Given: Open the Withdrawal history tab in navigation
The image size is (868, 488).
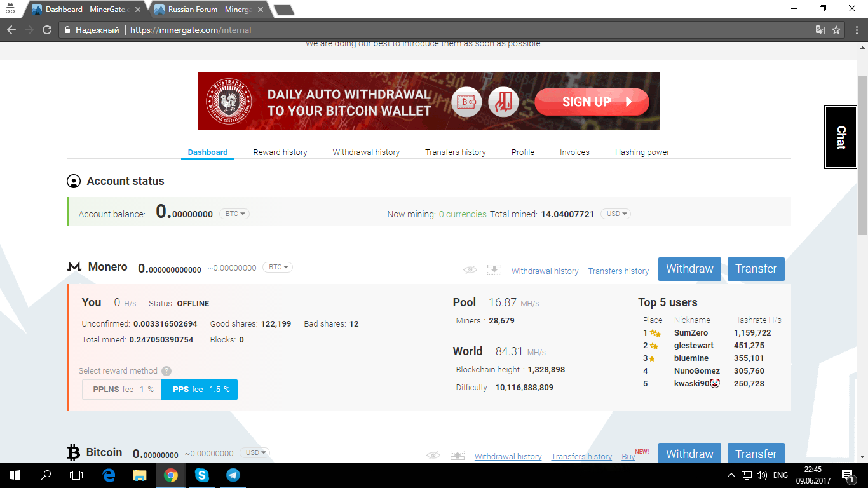Looking at the screenshot, I should point(366,152).
